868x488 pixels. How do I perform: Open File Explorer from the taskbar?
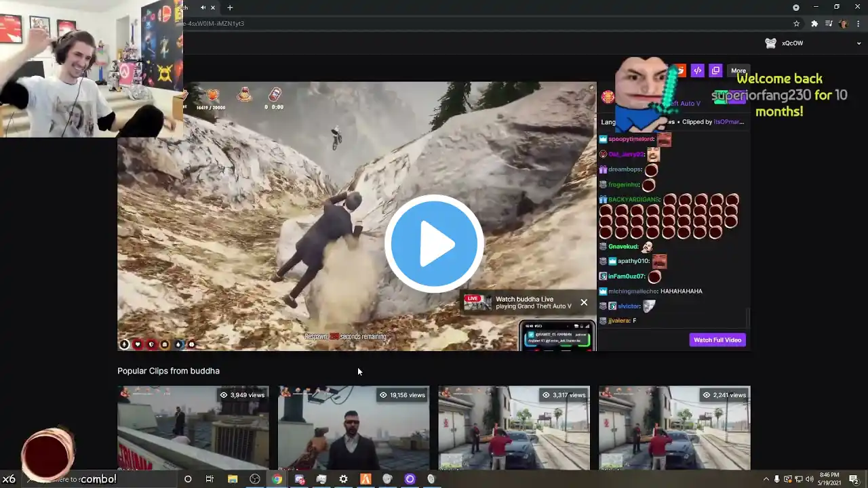coord(233,479)
